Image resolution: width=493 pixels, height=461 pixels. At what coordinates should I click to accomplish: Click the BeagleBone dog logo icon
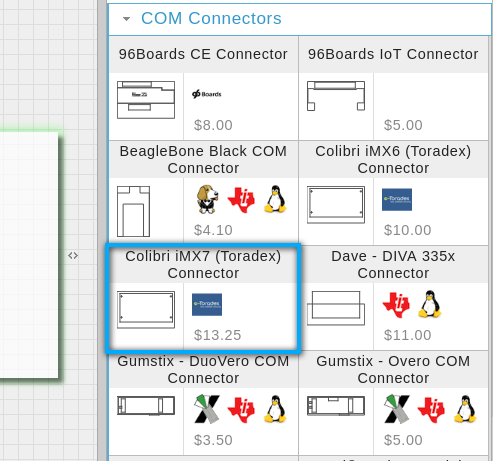(207, 200)
